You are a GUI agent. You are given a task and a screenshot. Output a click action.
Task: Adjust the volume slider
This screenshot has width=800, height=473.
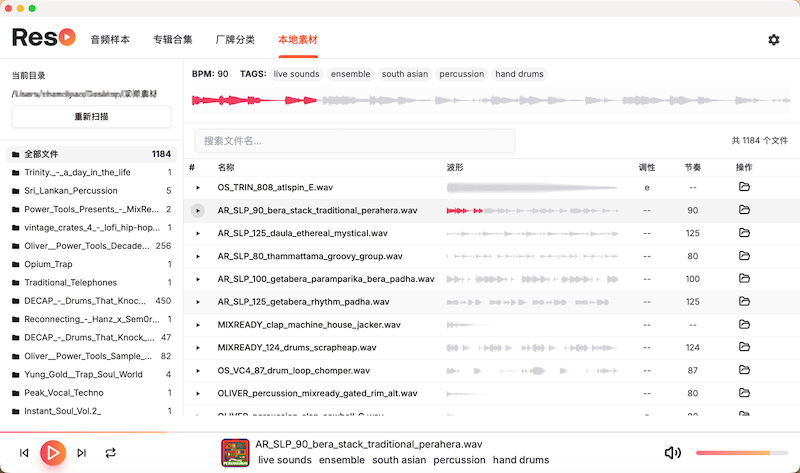coord(740,453)
